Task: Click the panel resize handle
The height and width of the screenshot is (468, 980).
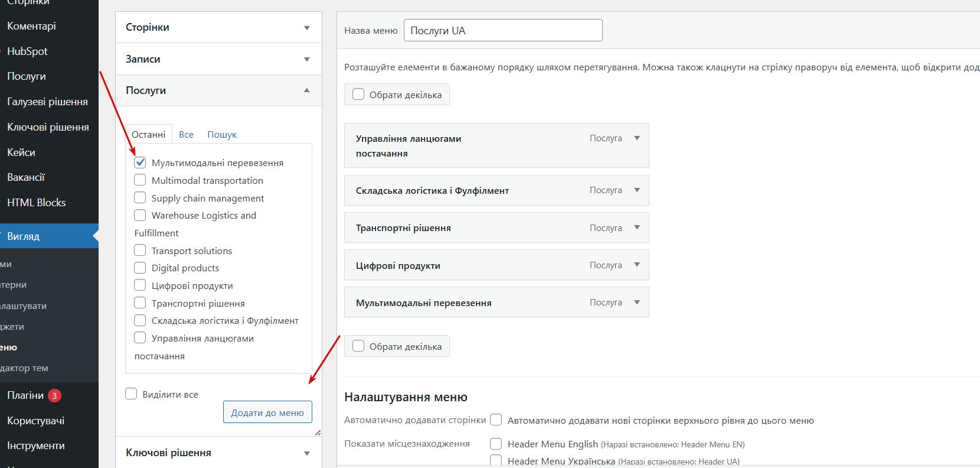Action: coord(318,433)
